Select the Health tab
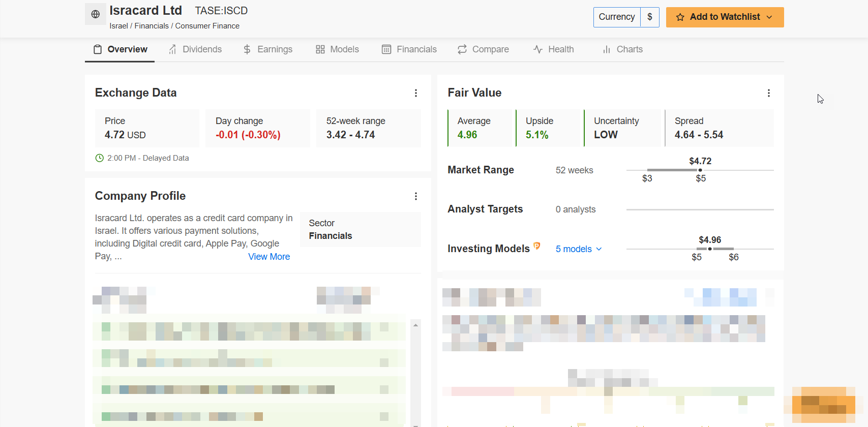 (x=553, y=49)
